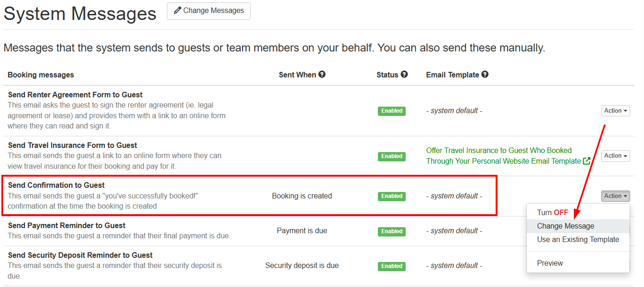Screen dimensions: 644x287
Task: Click the Send Payment Reminder to Guest title
Action: [67, 225]
